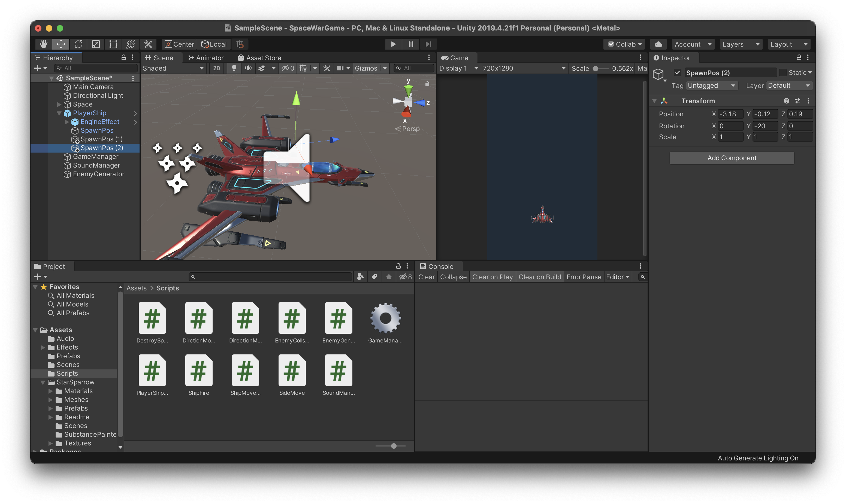Open the Layers dropdown
Viewport: 846px width, 504px height.
(741, 44)
